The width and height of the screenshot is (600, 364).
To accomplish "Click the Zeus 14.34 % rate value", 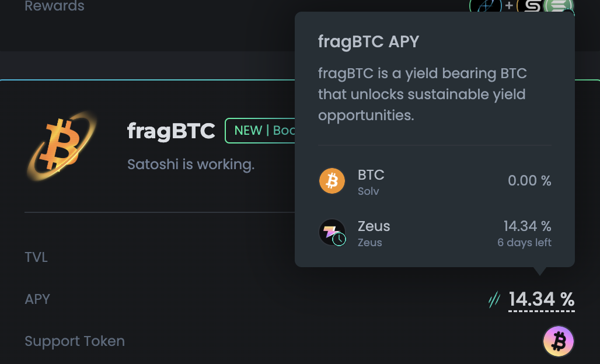I will [x=527, y=226].
